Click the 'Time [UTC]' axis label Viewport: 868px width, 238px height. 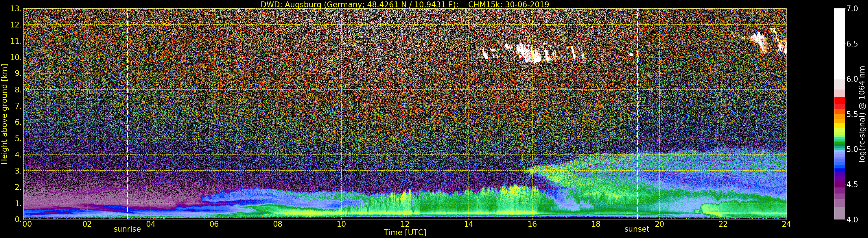point(405,233)
